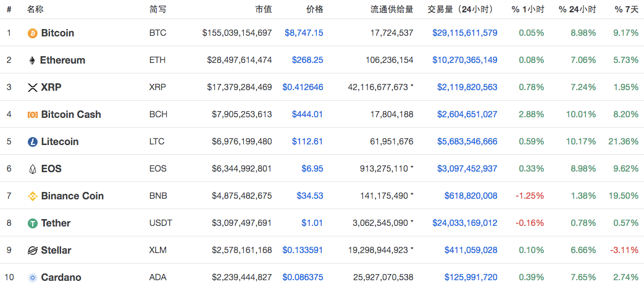Select XRP circulating supply 42,116,677,673

click(377, 87)
